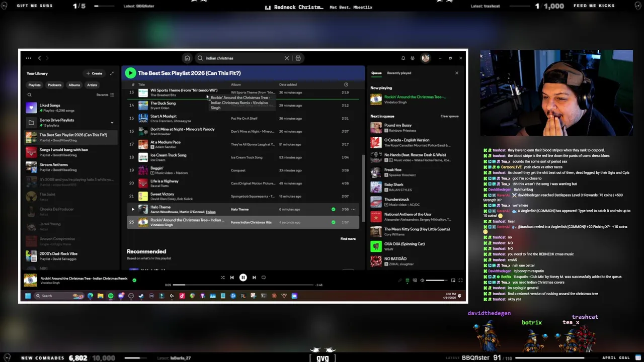Open Windows Start menu
The width and height of the screenshot is (644, 362).
28,296
